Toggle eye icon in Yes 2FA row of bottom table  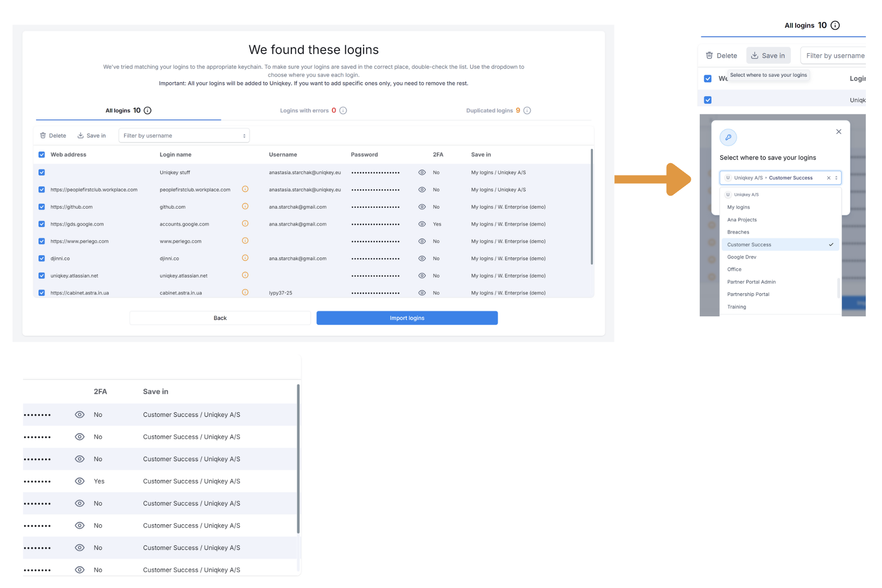(80, 481)
